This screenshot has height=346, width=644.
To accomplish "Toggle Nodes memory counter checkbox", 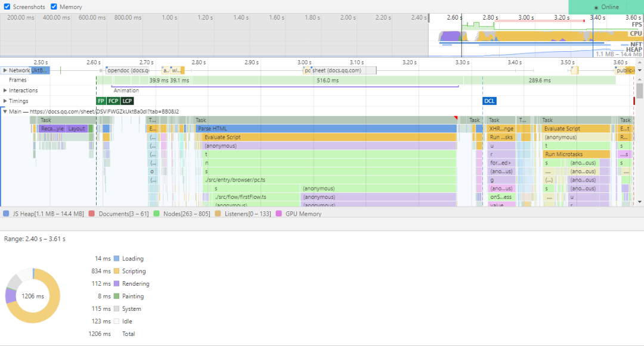I will pos(156,214).
